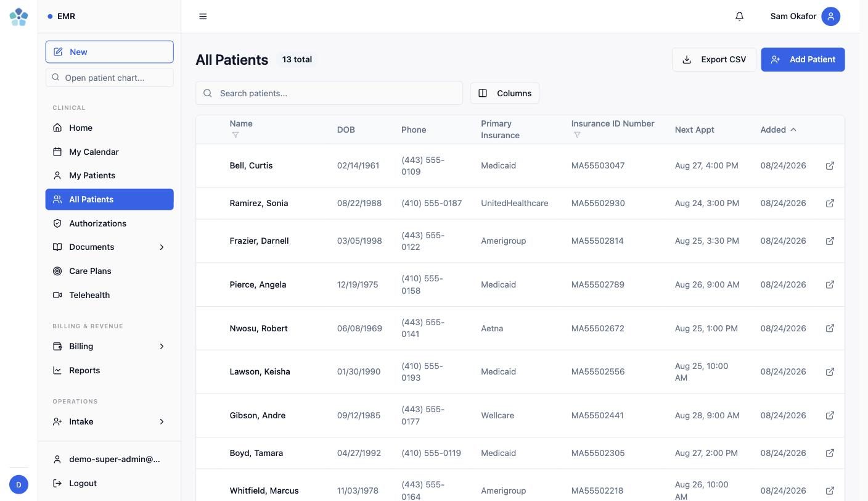Open Tamara Boyd's chart via external-link icon
This screenshot has width=868, height=501.
pyautogui.click(x=830, y=453)
